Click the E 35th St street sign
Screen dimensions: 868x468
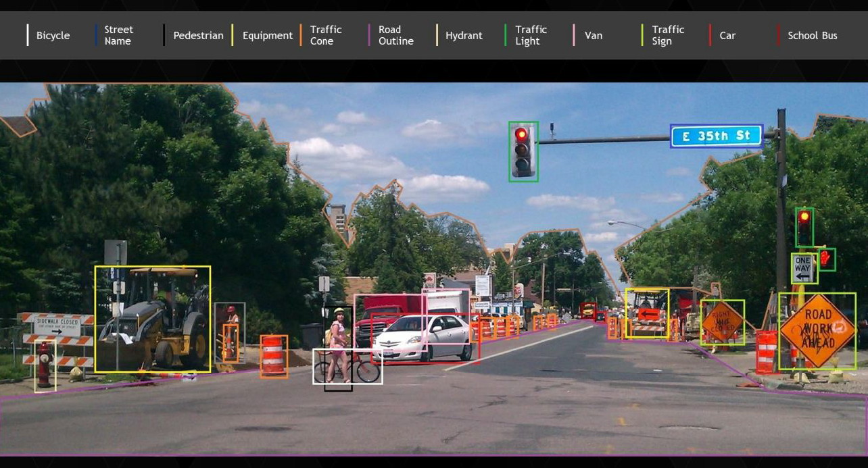pyautogui.click(x=717, y=136)
